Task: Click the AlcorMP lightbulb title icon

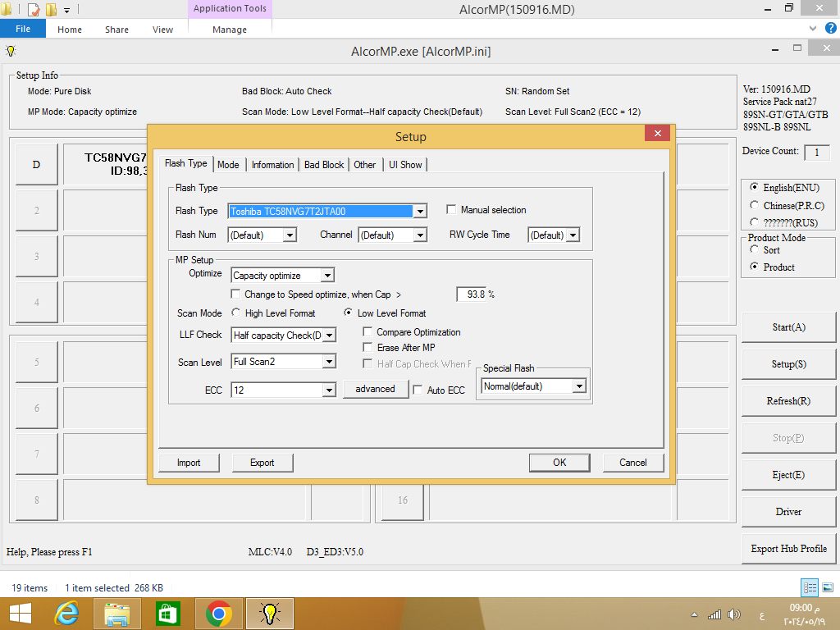Action: tap(11, 51)
